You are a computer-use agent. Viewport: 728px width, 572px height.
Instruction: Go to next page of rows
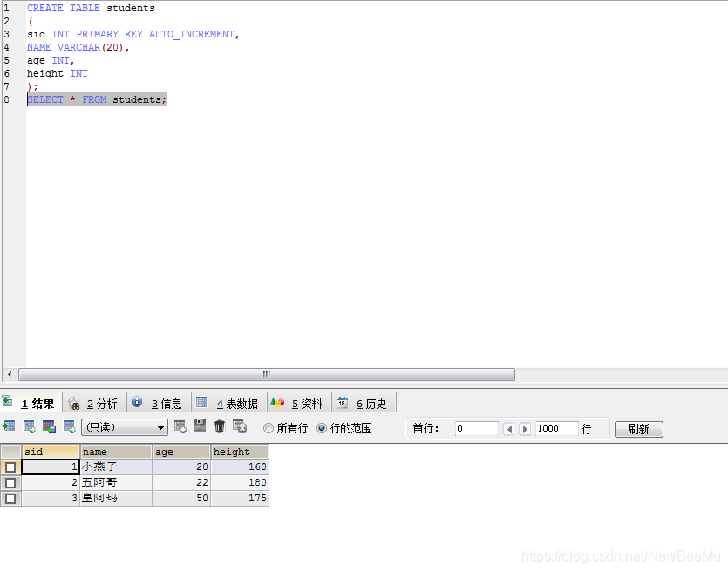coord(525,428)
